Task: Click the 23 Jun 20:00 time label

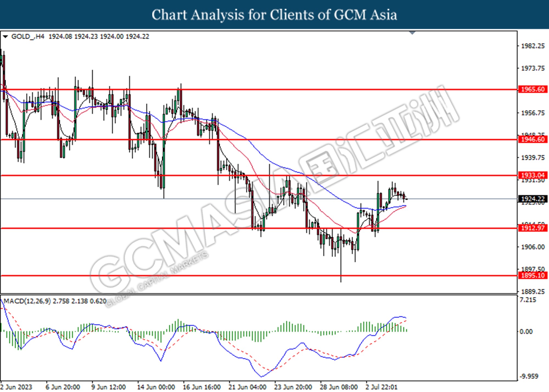Action: [293, 387]
